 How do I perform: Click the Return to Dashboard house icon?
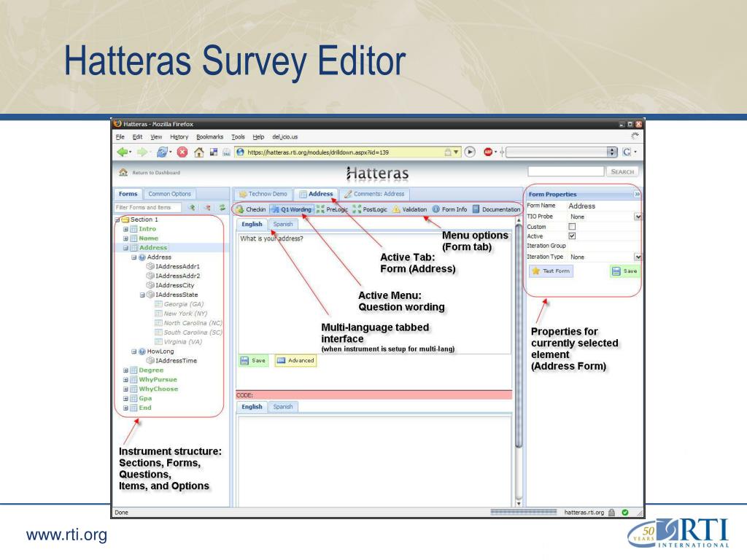click(x=123, y=172)
